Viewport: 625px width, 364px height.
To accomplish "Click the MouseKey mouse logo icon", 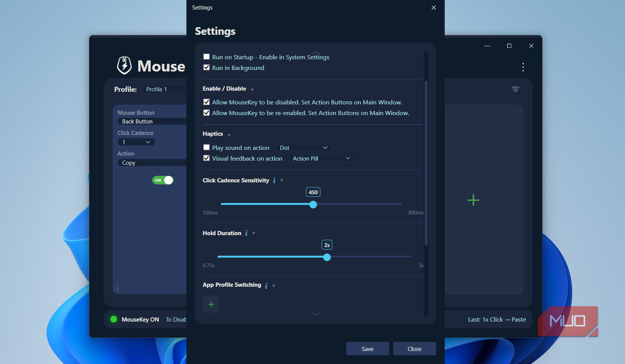I will point(124,65).
